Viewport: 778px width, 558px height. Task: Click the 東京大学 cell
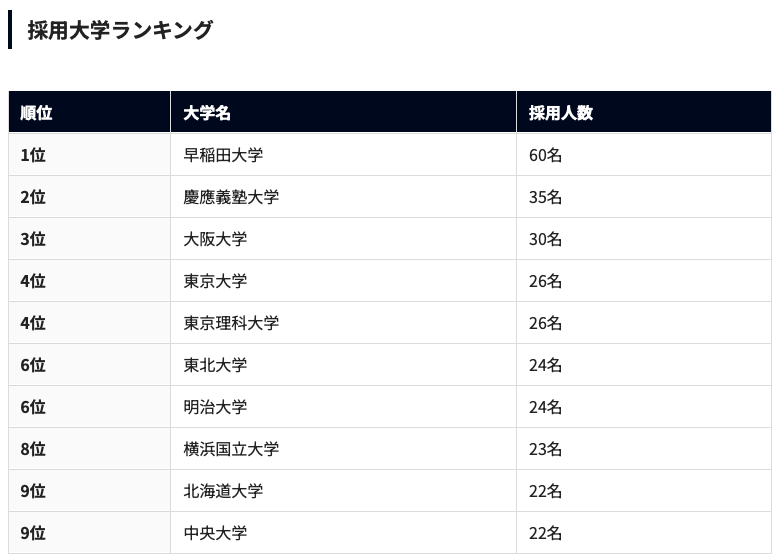tap(343, 281)
